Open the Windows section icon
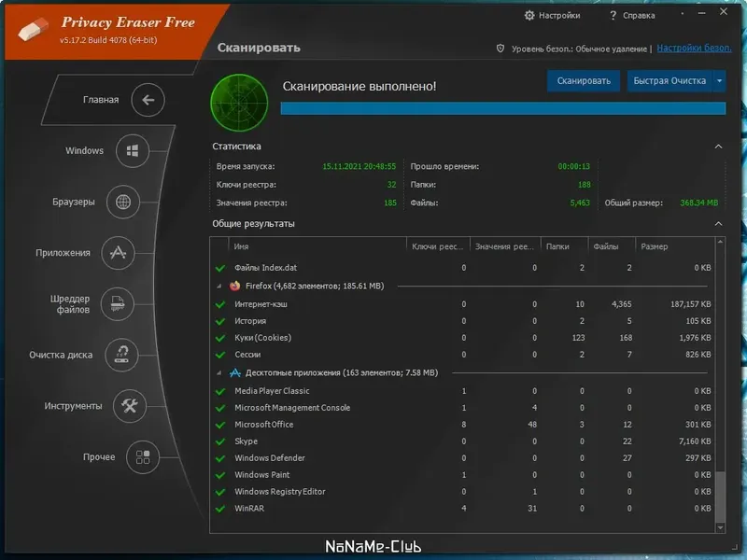 (133, 151)
